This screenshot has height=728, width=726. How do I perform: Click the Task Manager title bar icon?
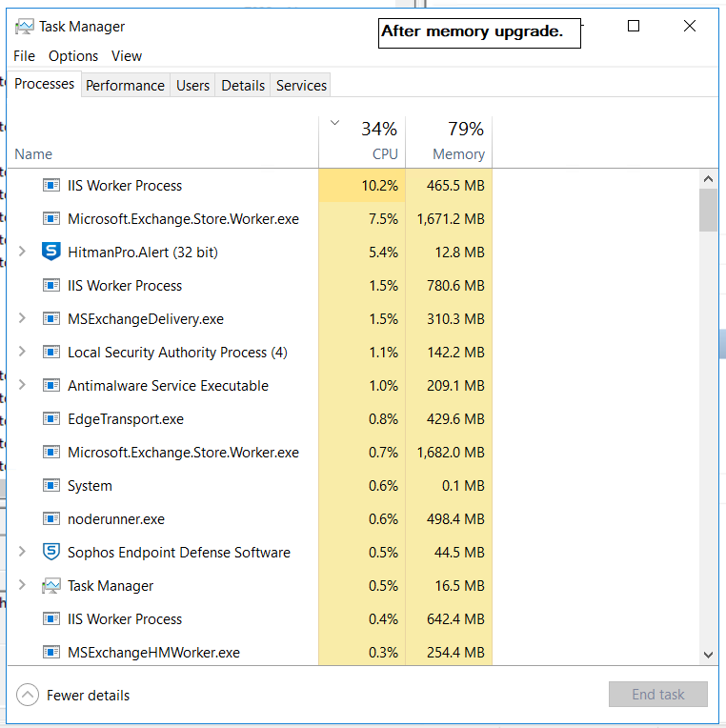(x=24, y=27)
